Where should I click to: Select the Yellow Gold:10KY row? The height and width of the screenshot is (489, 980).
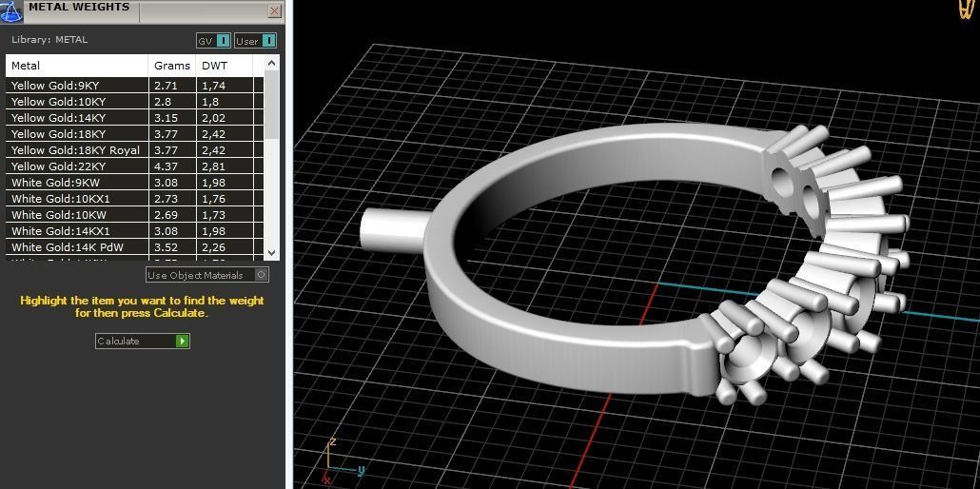click(134, 101)
